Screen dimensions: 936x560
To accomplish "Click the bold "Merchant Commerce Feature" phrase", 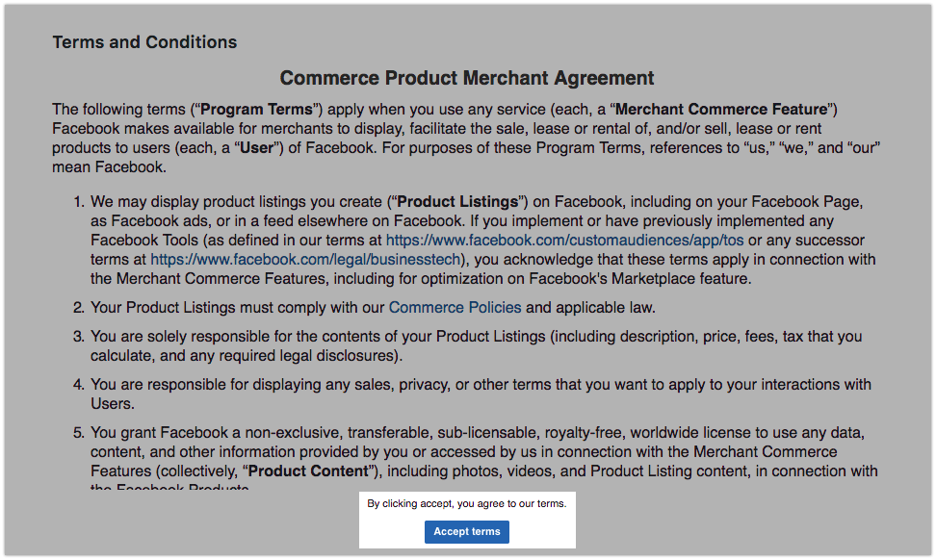I will click(x=722, y=109).
